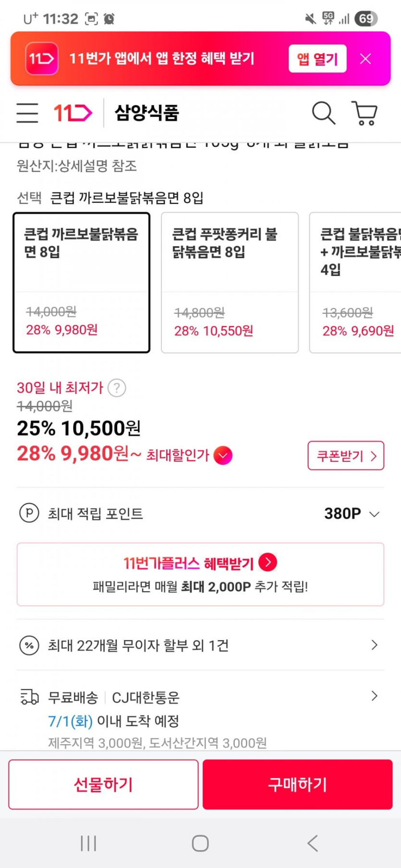Tap the question mark next to 30일 내 최저가

pyautogui.click(x=117, y=388)
